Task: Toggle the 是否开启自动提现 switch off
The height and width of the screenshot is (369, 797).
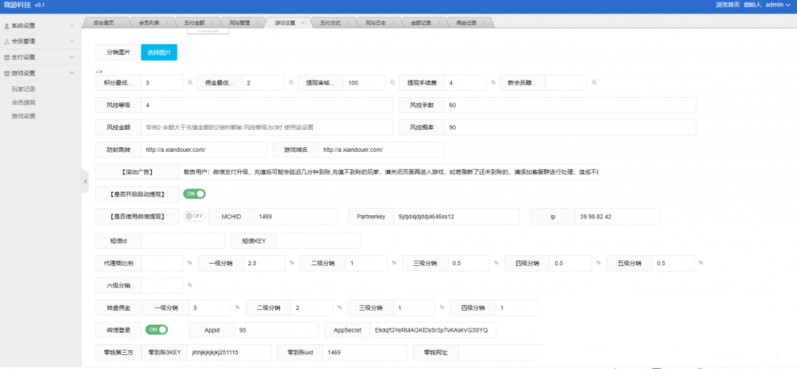Action: pos(194,194)
